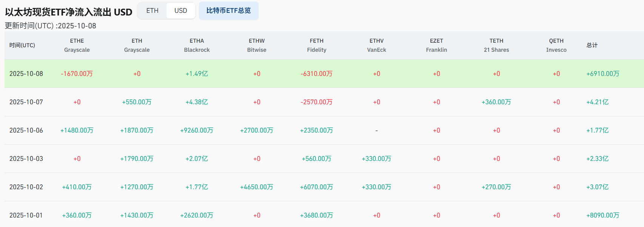Select the EZET Franklin column header

(x=436, y=45)
